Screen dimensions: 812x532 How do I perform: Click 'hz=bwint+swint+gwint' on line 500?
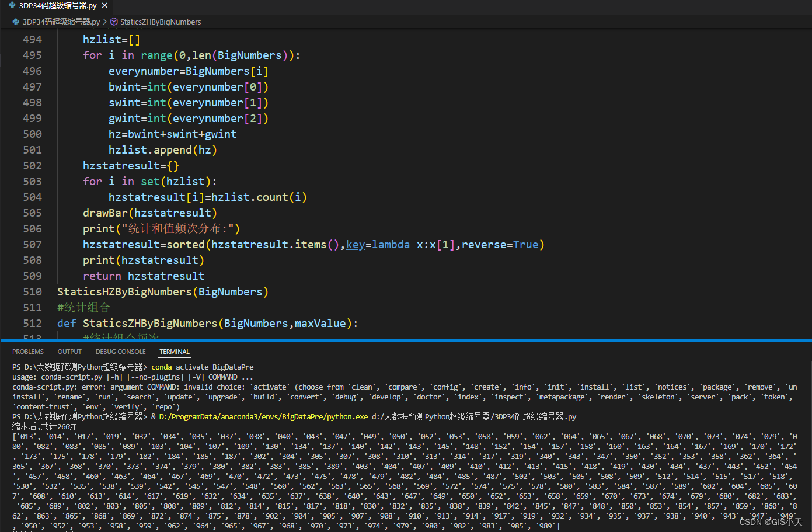coord(173,134)
